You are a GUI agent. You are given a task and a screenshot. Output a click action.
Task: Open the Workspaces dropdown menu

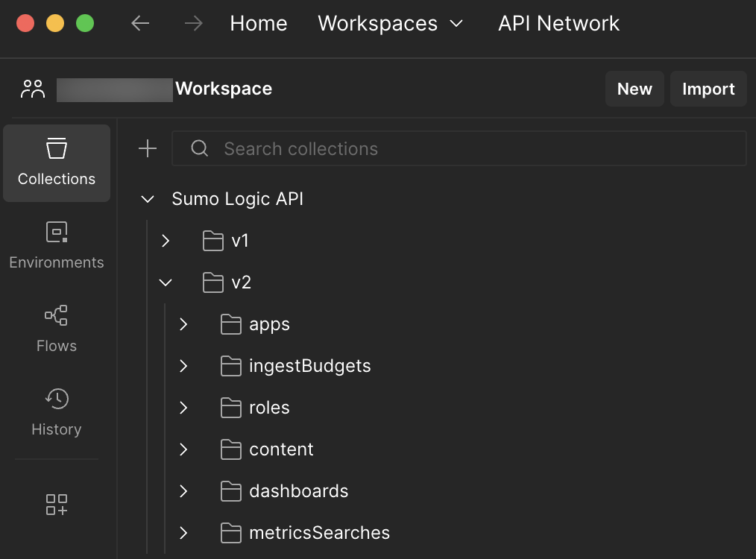(391, 23)
